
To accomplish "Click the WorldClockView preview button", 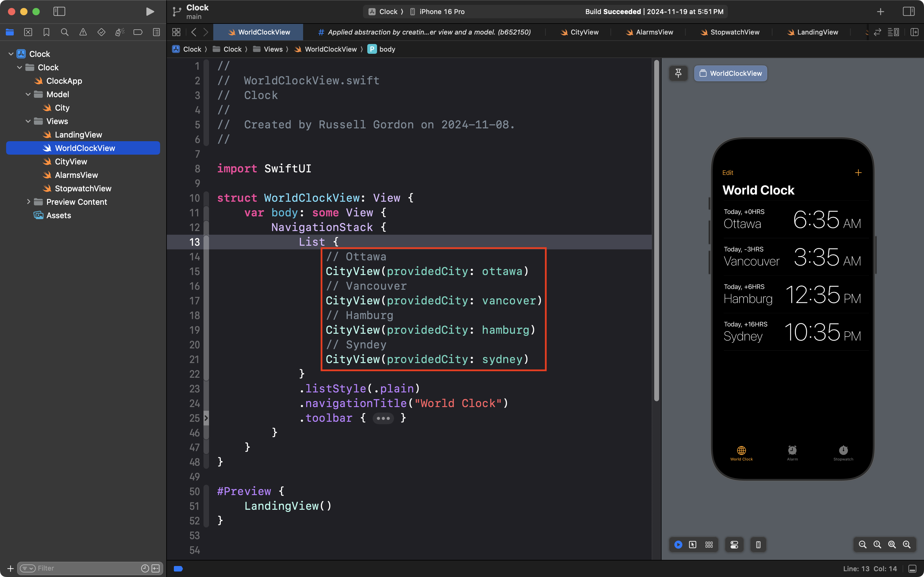I will pos(730,73).
